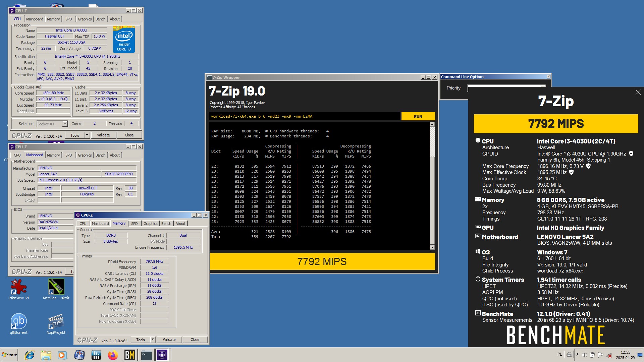Click the Intel Core i3 logo in CPU-Z
644x362 pixels.
click(124, 40)
